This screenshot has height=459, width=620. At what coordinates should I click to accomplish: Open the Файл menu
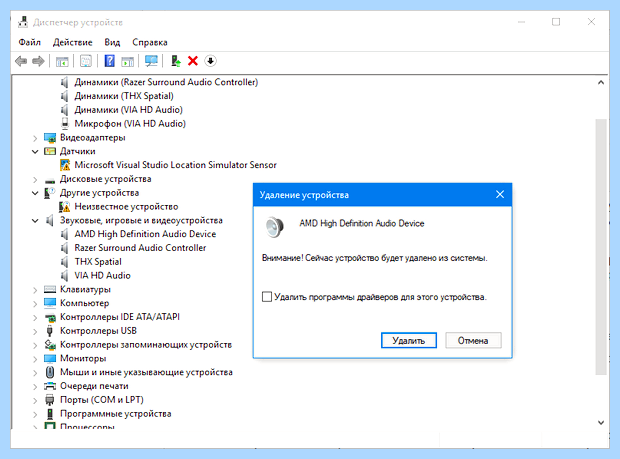30,42
